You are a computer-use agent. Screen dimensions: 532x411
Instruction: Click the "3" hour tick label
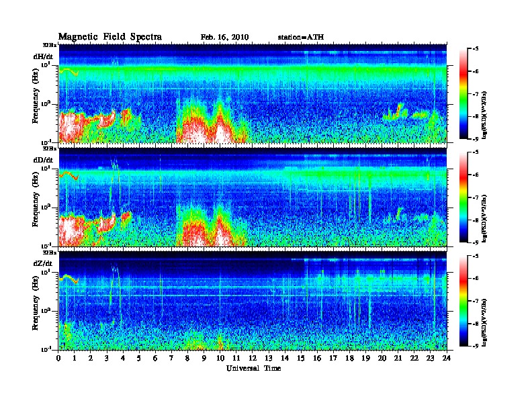(107, 359)
